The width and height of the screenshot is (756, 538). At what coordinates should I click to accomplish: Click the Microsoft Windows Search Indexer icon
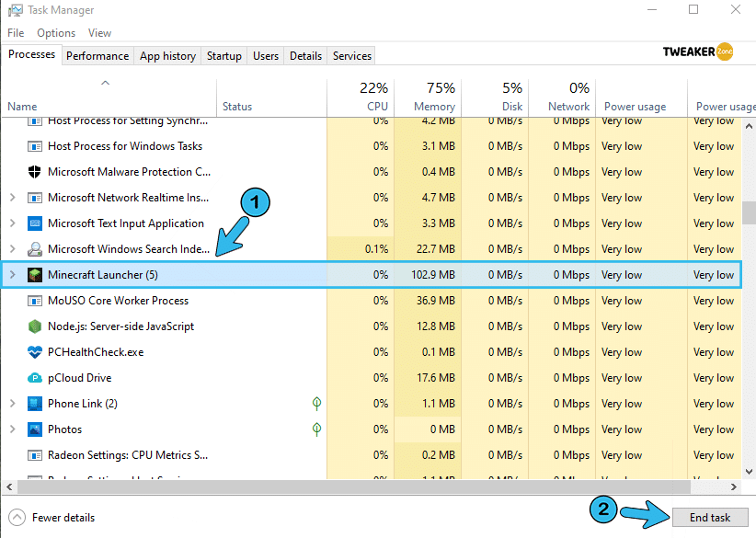click(35, 248)
